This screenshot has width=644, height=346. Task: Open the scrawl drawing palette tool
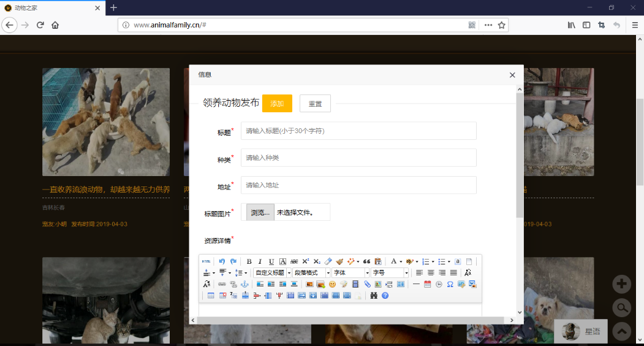pos(344,284)
